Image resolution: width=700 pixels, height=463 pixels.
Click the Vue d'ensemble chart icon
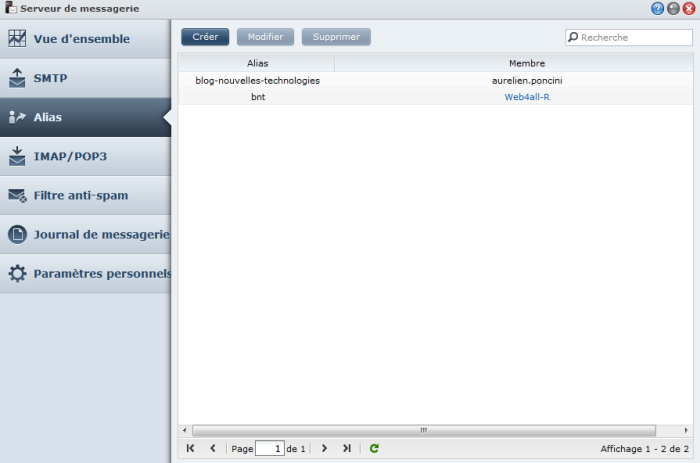(17, 39)
